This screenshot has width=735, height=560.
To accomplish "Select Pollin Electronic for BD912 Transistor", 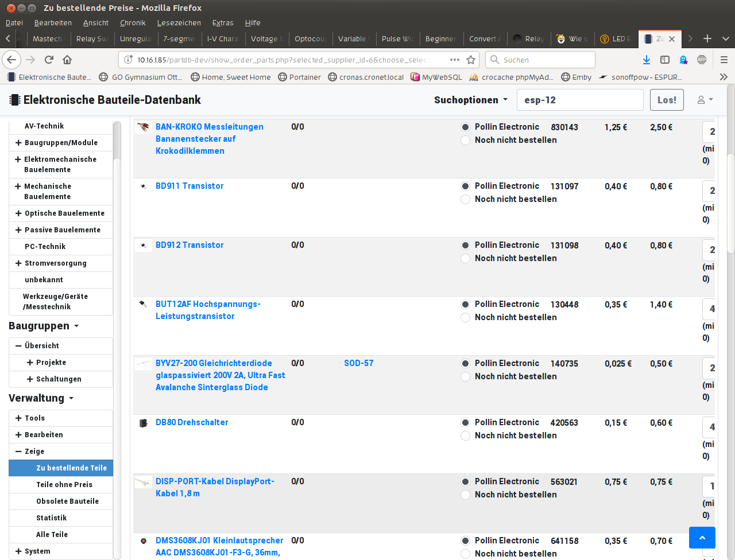I will click(x=466, y=246).
